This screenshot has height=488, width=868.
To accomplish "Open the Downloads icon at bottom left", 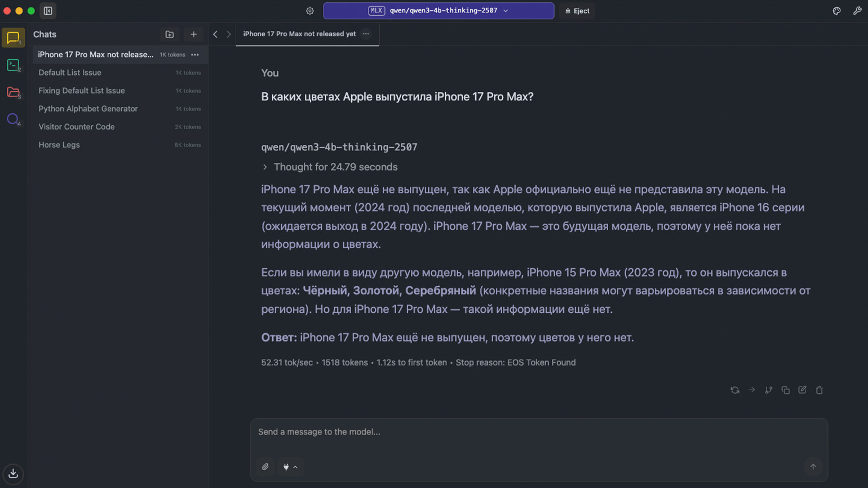I will coord(13,473).
